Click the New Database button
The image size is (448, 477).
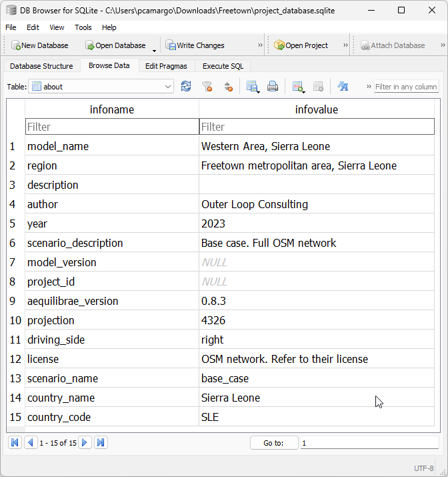(x=39, y=45)
